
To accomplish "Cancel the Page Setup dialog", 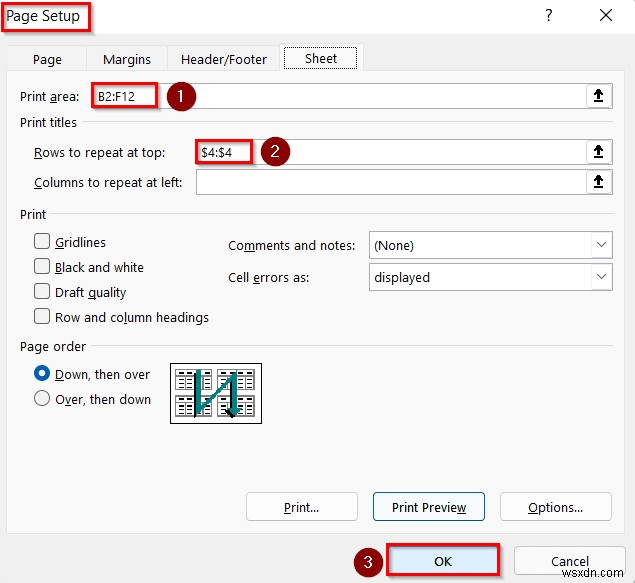I will (x=570, y=561).
